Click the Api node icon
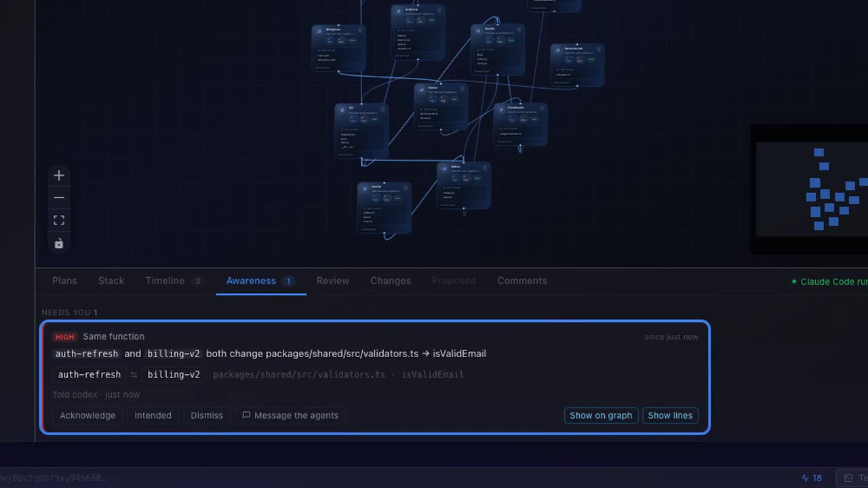Image resolution: width=868 pixels, height=488 pixels. (x=342, y=109)
